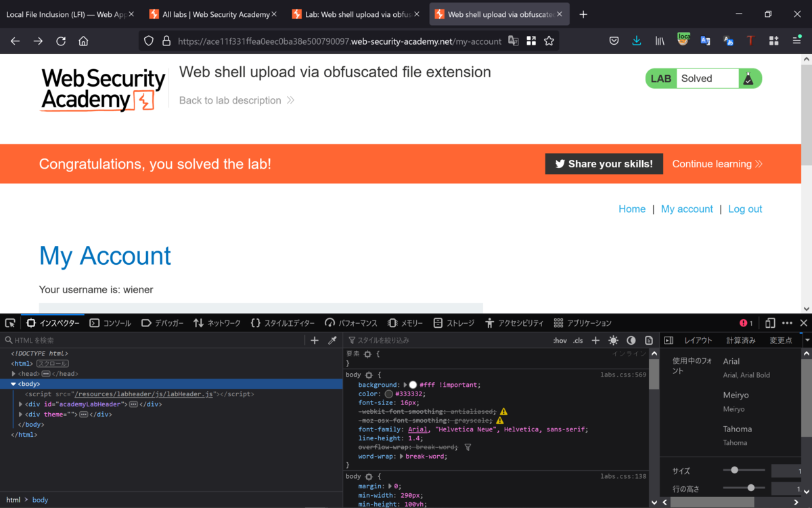Click the eyedropper color picker icon
The image size is (812, 508).
pyautogui.click(x=332, y=341)
